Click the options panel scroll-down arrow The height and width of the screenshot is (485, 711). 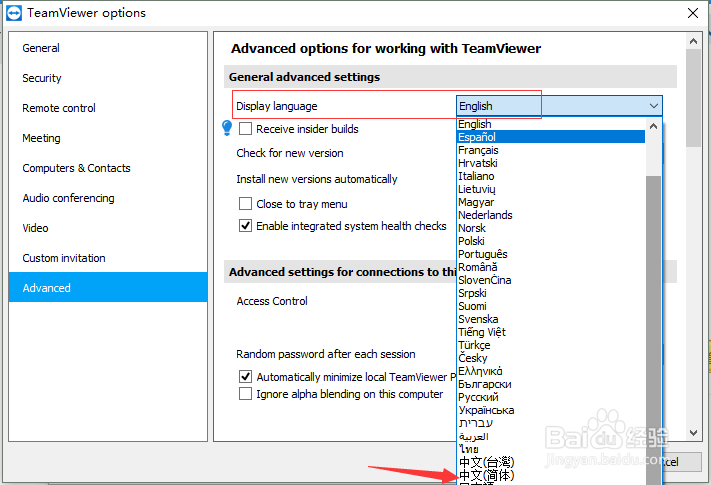(693, 433)
